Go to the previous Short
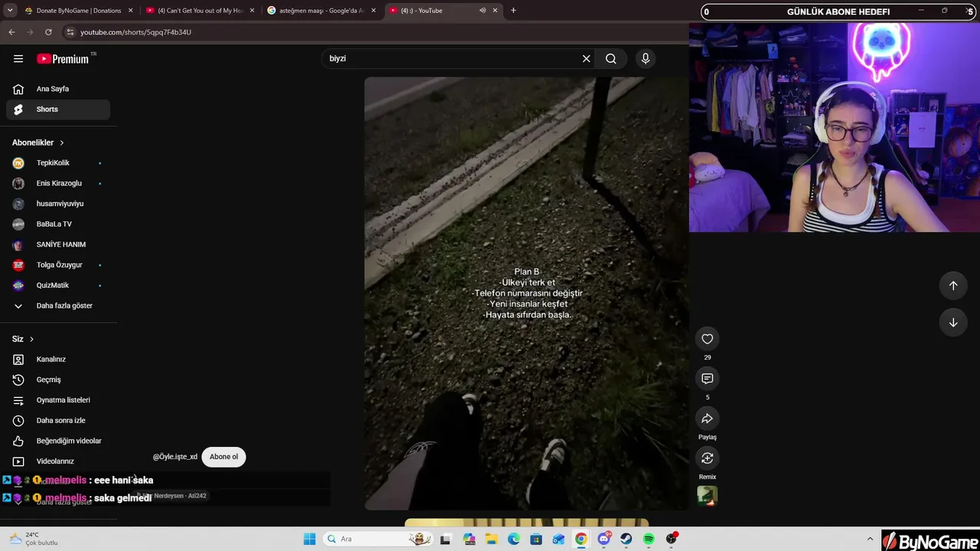 click(x=953, y=285)
